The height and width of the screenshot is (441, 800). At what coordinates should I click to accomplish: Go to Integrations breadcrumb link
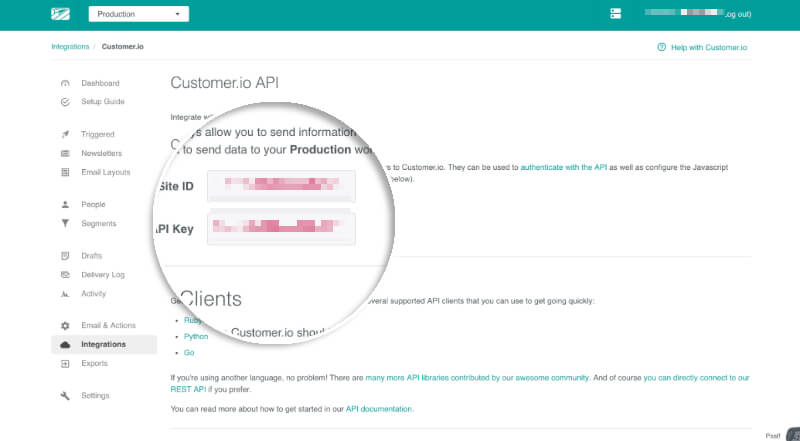coord(70,46)
